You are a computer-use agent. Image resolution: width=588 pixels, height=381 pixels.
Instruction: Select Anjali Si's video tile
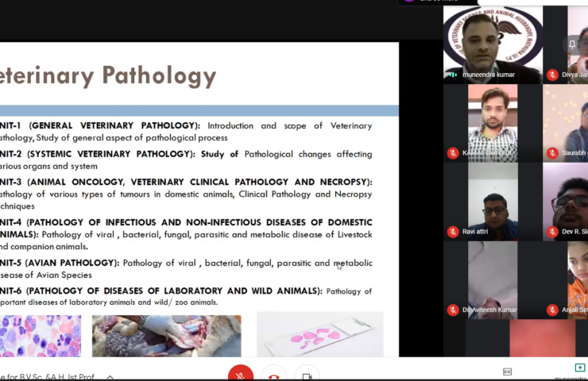tap(566, 280)
